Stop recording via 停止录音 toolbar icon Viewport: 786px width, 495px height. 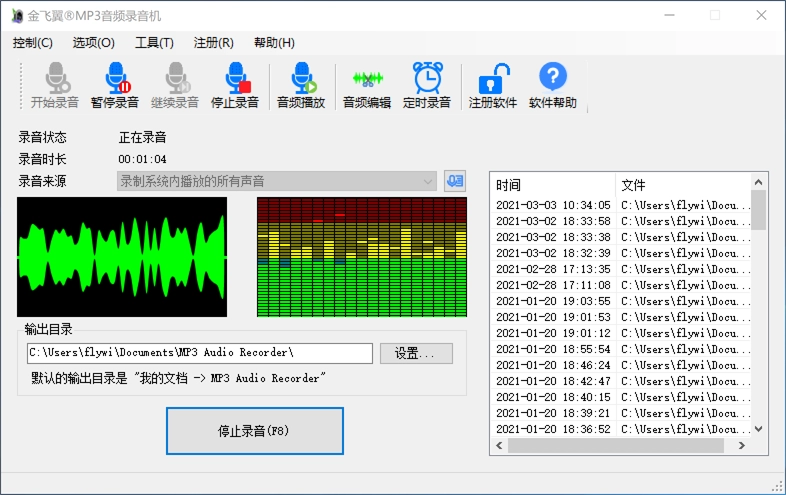click(235, 85)
